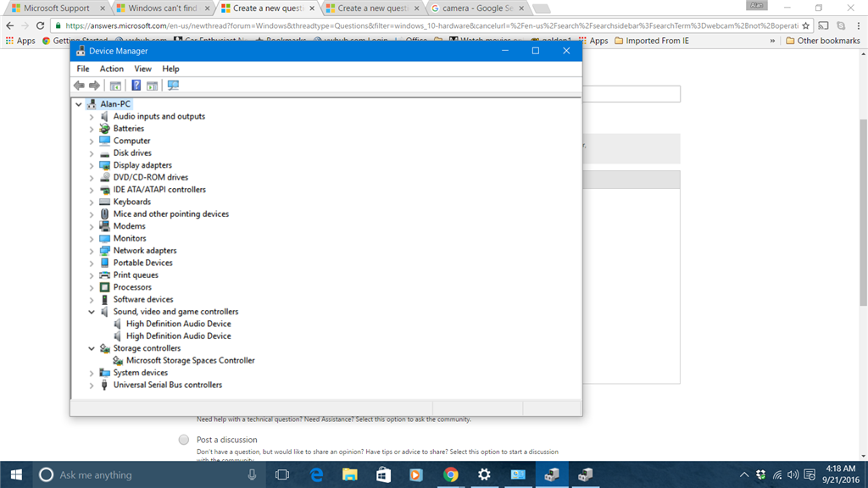
Task: Select the Portable Devices tree row
Action: [142, 263]
